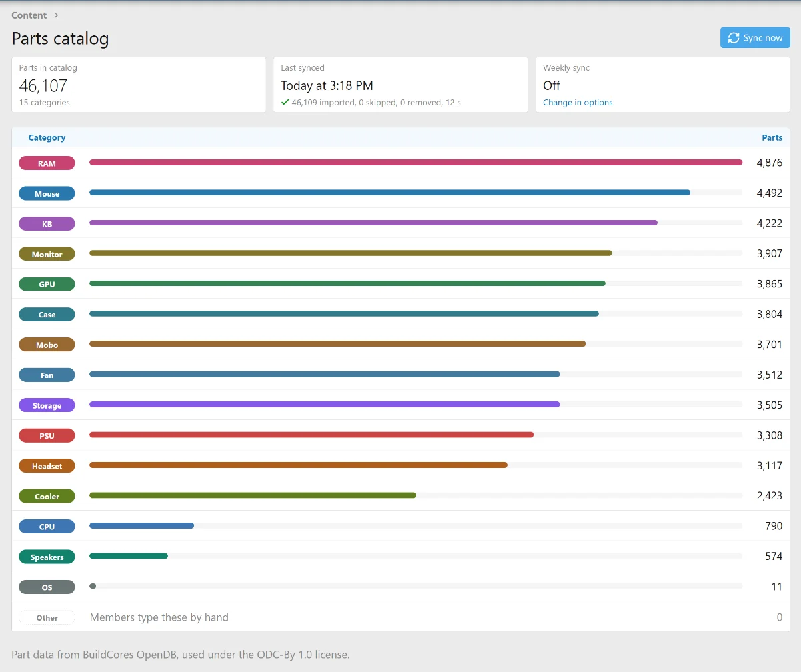Click the RAM parts count 4,876

(x=770, y=163)
